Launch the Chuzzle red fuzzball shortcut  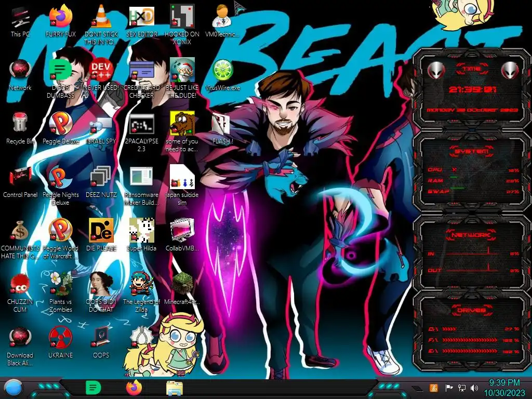click(x=20, y=284)
